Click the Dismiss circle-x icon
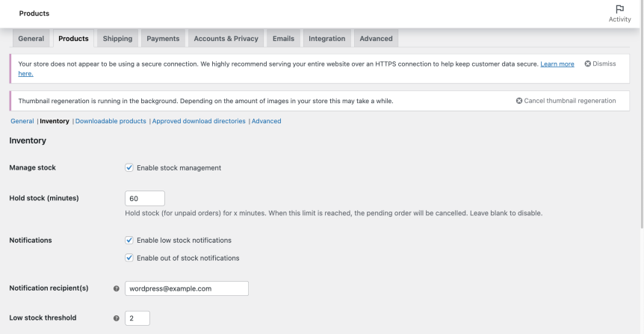Screen dimensions: 644x334 point(588,64)
